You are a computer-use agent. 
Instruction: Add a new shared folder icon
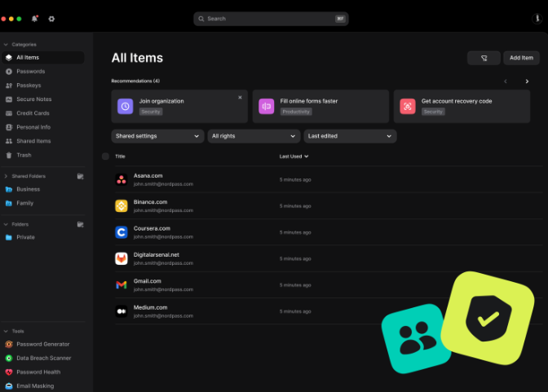[x=80, y=176]
